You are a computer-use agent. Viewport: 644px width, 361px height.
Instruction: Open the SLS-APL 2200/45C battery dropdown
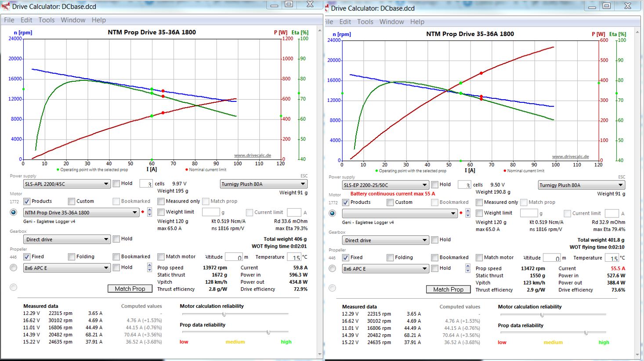click(x=67, y=184)
